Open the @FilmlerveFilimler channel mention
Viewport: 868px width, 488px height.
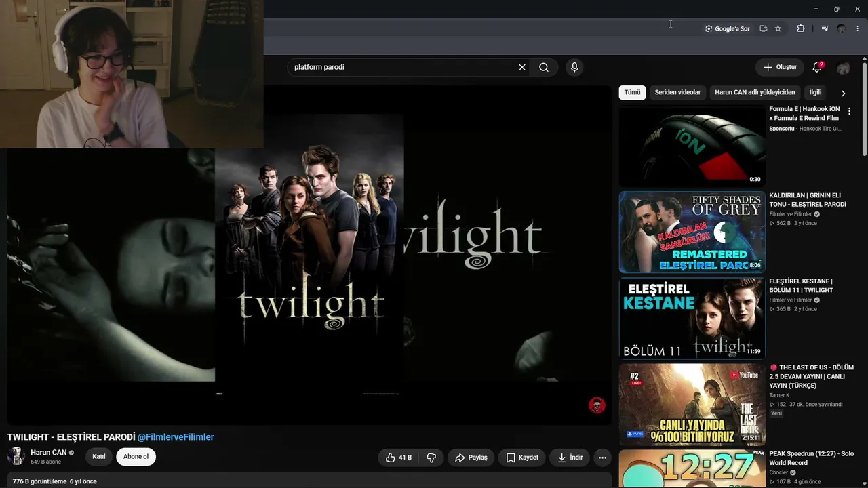point(176,437)
